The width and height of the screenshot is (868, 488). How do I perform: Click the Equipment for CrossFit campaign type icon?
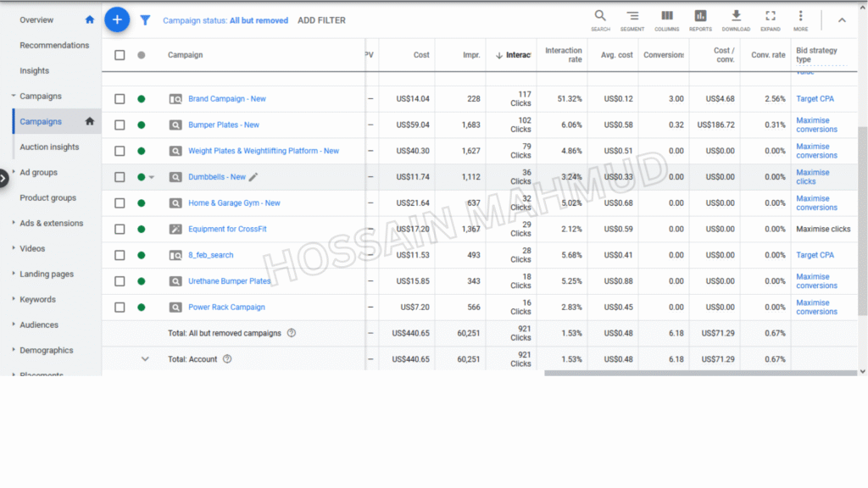coord(175,229)
